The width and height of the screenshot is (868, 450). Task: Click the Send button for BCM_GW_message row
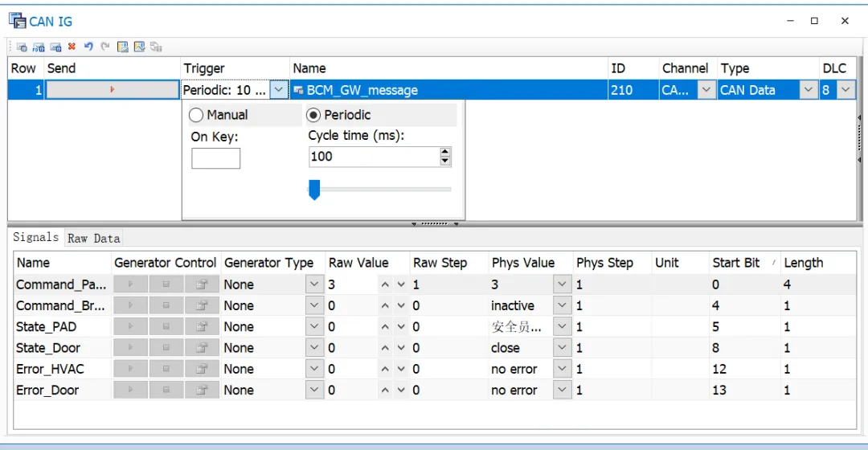113,90
